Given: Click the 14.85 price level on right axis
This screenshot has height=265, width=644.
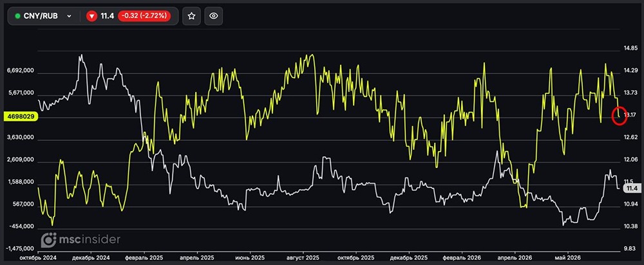Looking at the screenshot, I should 630,48.
